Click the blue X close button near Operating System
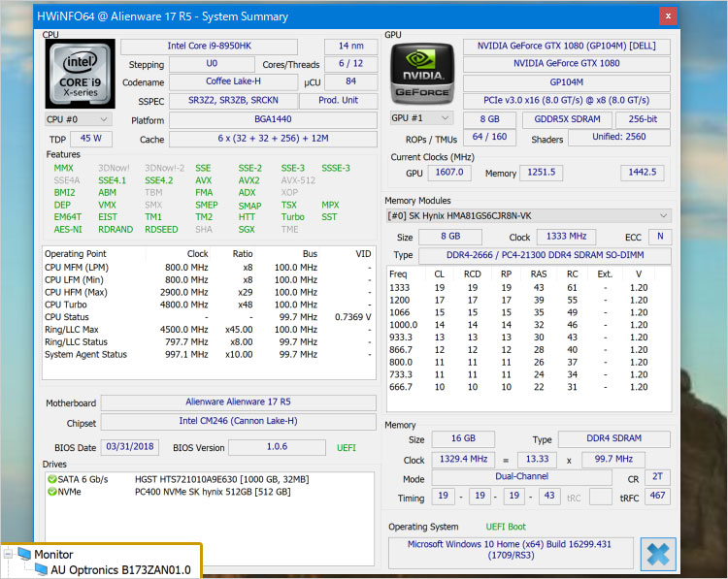The width and height of the screenshot is (728, 579). (x=658, y=554)
